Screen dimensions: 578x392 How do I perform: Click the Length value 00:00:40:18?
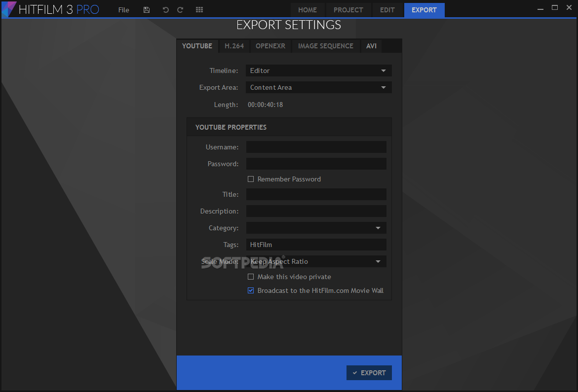(266, 105)
